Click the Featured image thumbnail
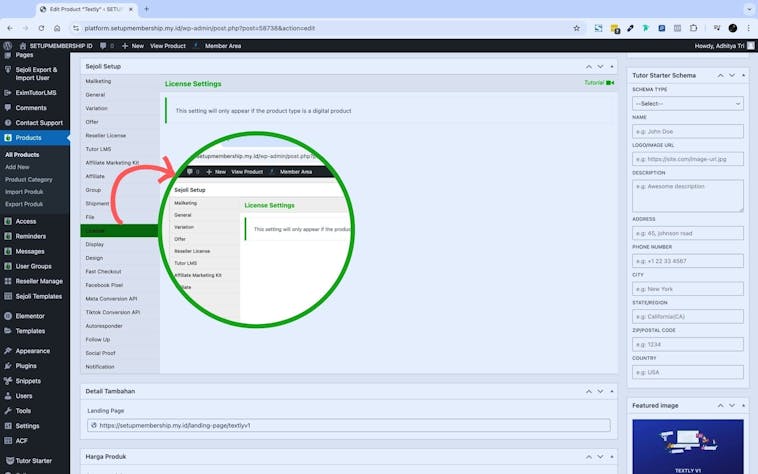 point(687,446)
